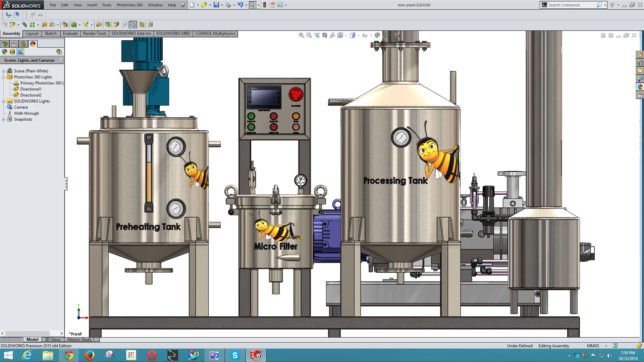Click the side panel collapse handle
Image resolution: width=644 pixels, height=362 pixels.
66,184
